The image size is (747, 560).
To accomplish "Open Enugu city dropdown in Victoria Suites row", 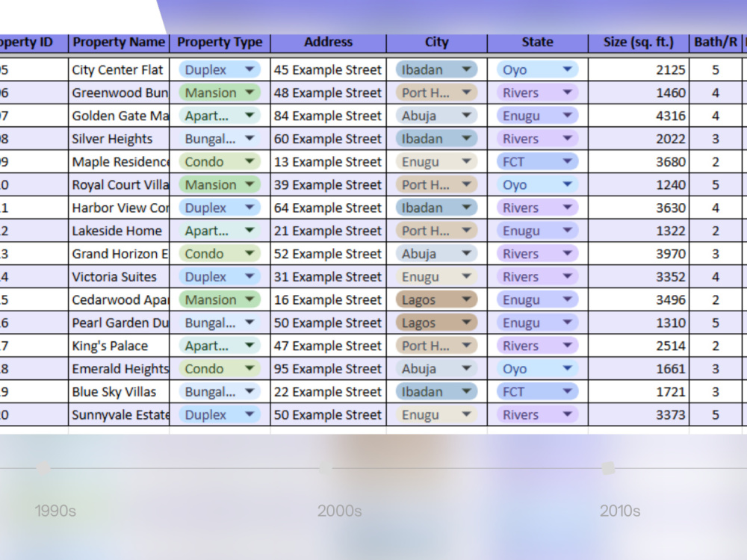I will [x=436, y=277].
